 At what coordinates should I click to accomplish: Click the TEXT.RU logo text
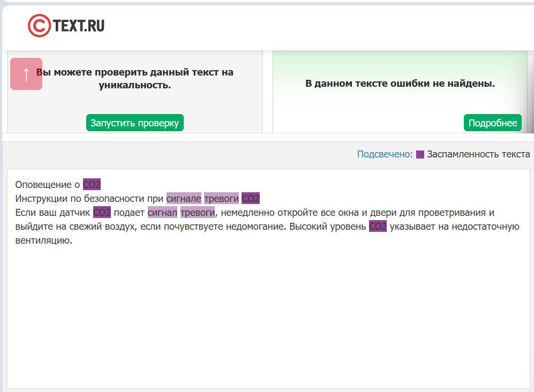(79, 25)
